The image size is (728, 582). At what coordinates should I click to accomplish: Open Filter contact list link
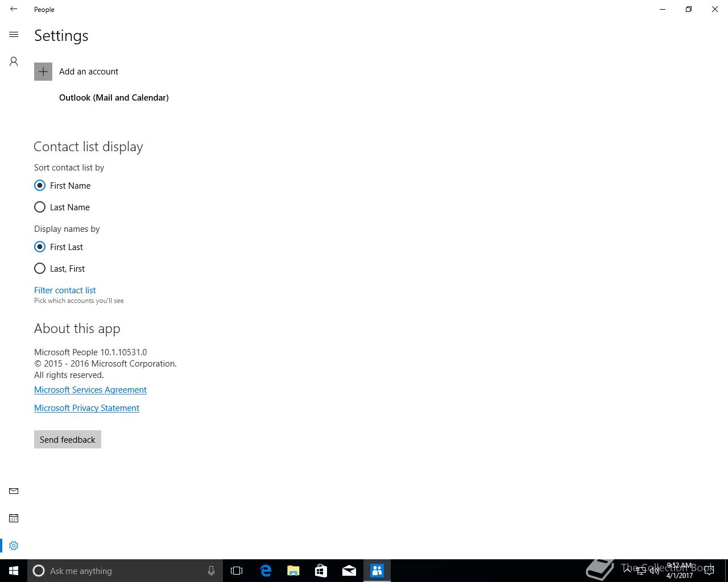coord(65,290)
